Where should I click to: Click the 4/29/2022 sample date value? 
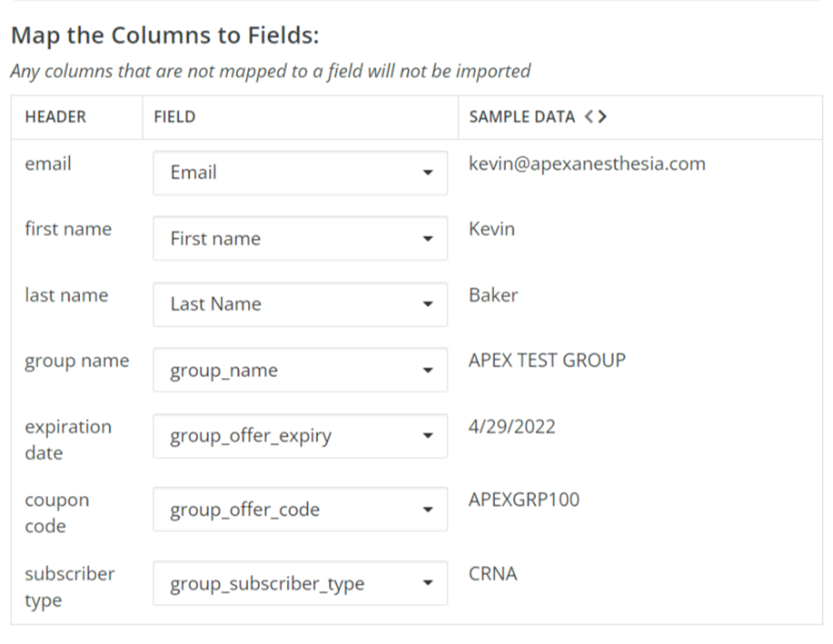(511, 426)
